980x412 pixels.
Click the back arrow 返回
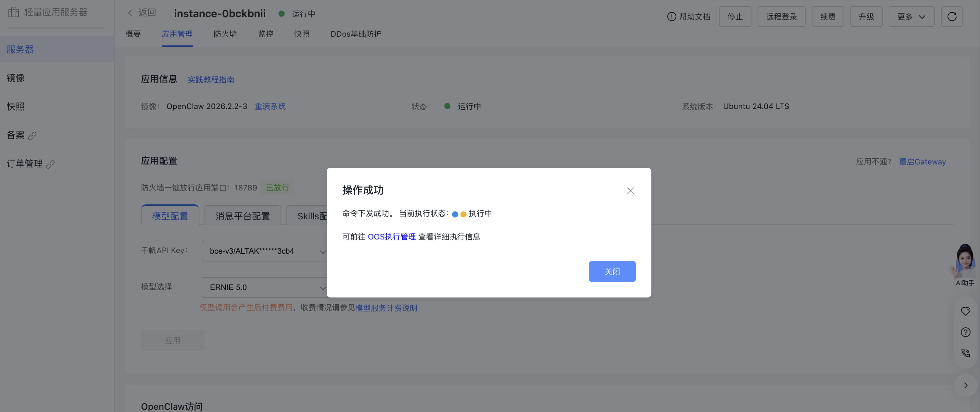[x=141, y=13]
